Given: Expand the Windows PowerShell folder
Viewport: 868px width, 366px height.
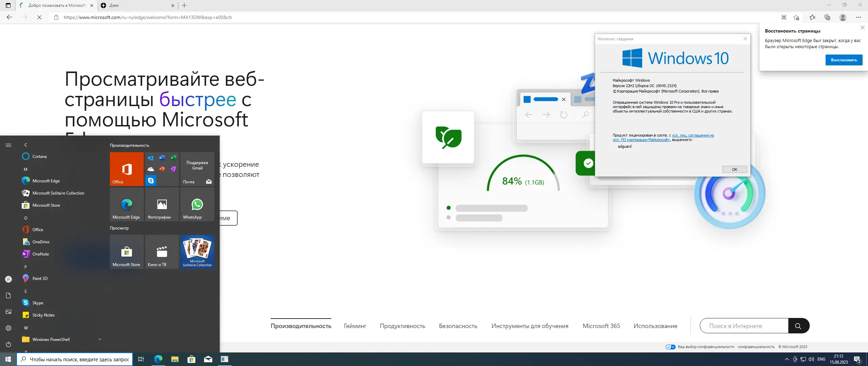Looking at the screenshot, I should (99, 339).
